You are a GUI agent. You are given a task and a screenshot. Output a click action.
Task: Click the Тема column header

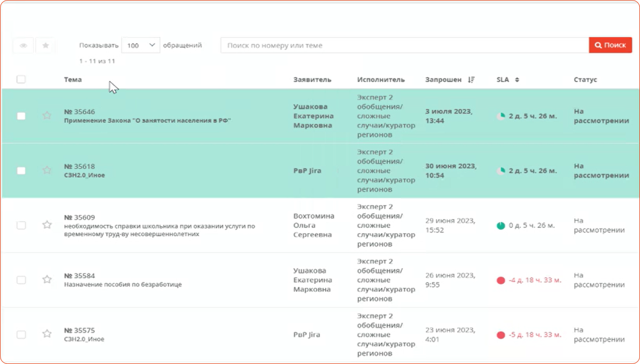(73, 80)
